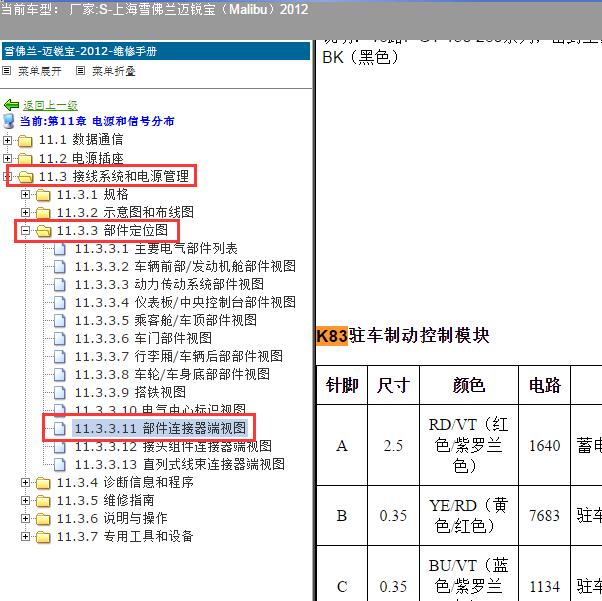Expand 11.3.2 示意图和布线图 node
602x601 pixels.
point(25,213)
